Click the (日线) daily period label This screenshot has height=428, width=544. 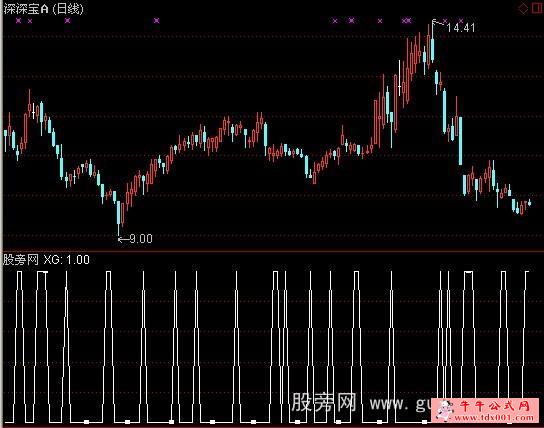(x=68, y=9)
